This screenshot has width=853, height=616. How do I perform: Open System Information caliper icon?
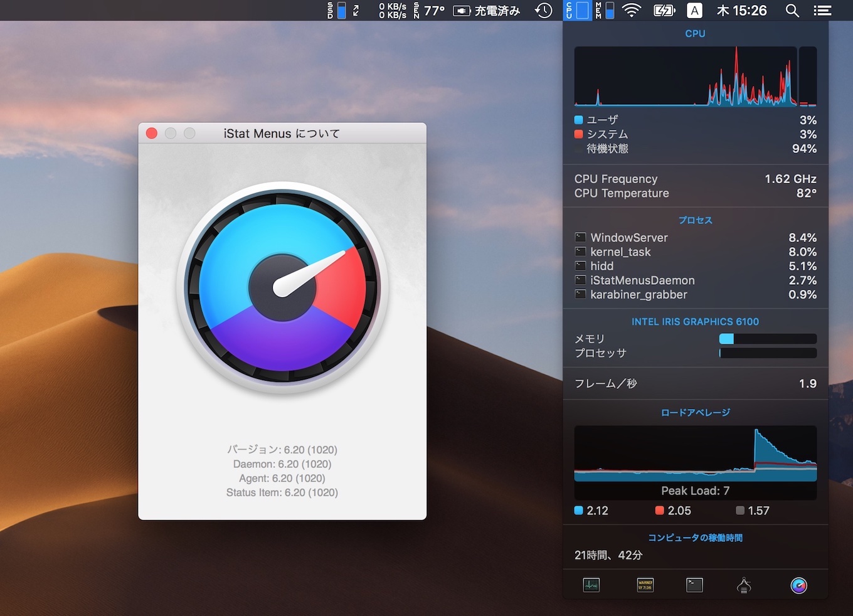[x=744, y=585]
